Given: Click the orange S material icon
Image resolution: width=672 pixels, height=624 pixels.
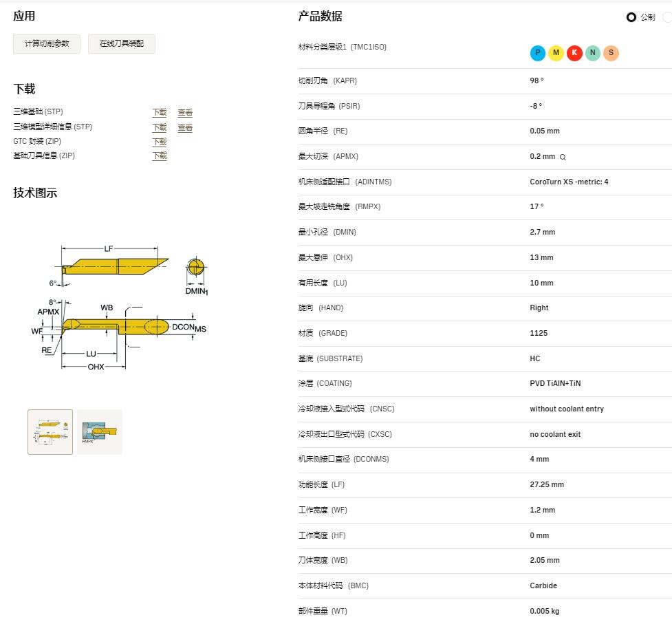Looking at the screenshot, I should [611, 53].
